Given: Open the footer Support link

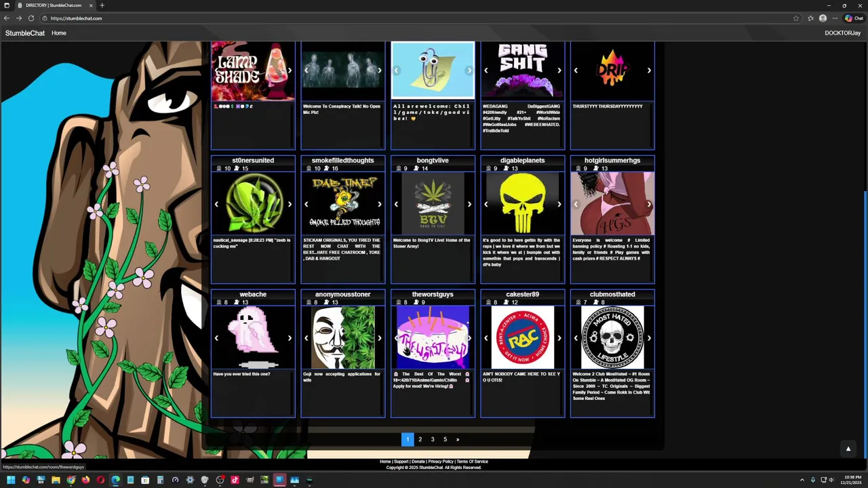Looking at the screenshot, I should [401, 462].
